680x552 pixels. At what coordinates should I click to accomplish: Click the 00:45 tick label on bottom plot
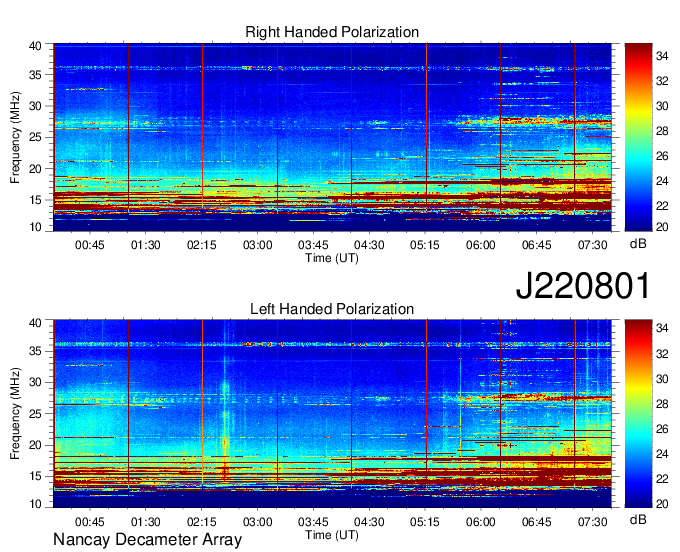[x=90, y=522]
